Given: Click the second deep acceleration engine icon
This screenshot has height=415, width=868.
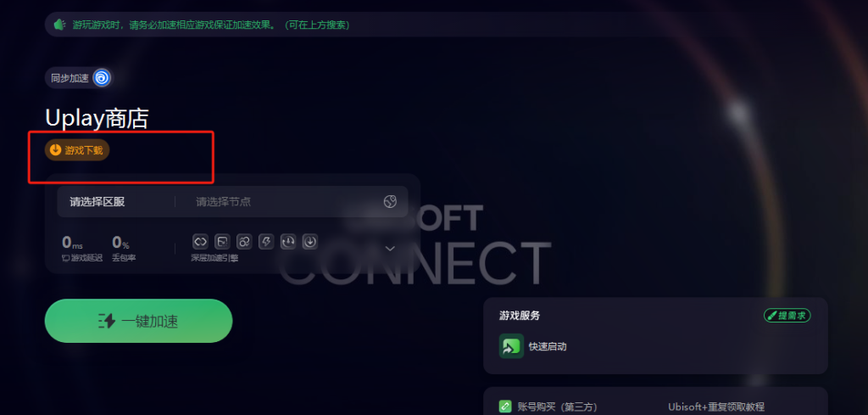Looking at the screenshot, I should 222,242.
